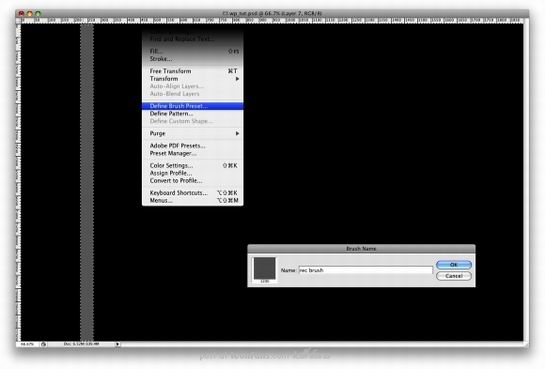Image resolution: width=545 pixels, height=369 pixels.
Task: Open the status bar info popup arrow
Action: 117,344
